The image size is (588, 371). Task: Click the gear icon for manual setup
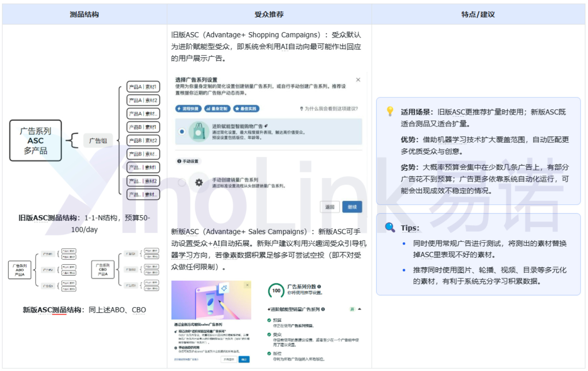(199, 183)
